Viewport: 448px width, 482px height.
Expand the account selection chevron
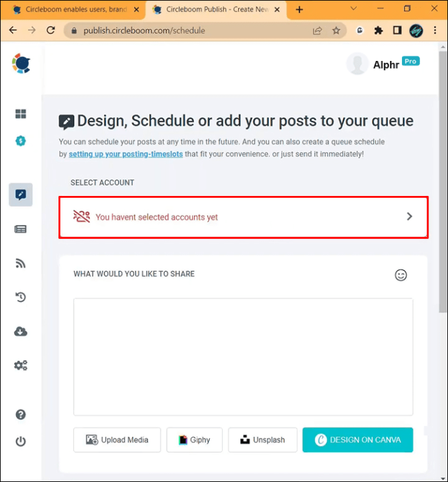tap(409, 217)
